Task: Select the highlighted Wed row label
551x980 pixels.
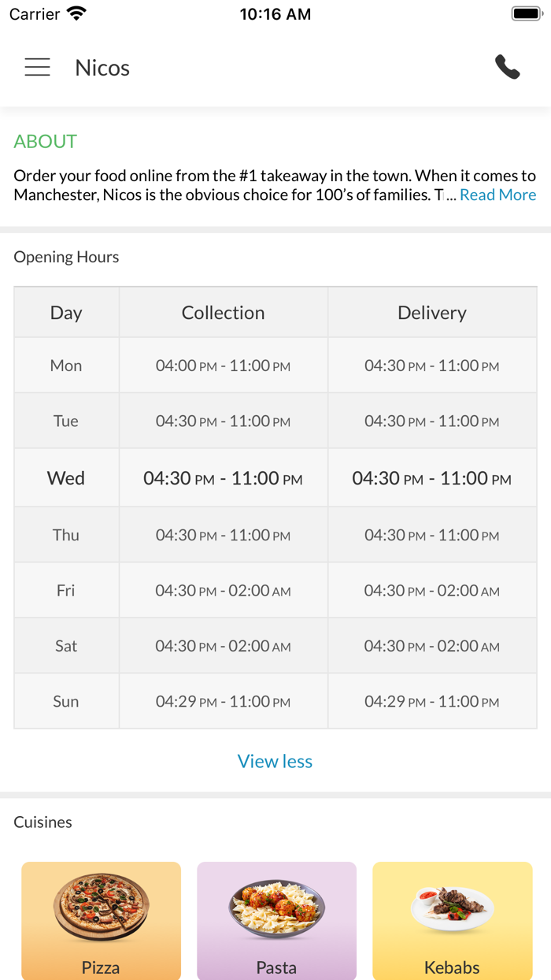Action: [x=66, y=478]
